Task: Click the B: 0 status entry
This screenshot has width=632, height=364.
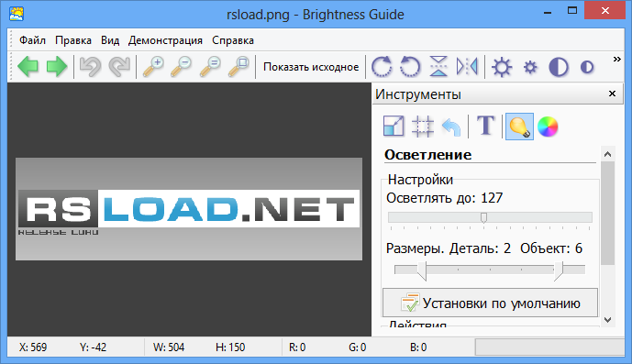Action: [418, 347]
